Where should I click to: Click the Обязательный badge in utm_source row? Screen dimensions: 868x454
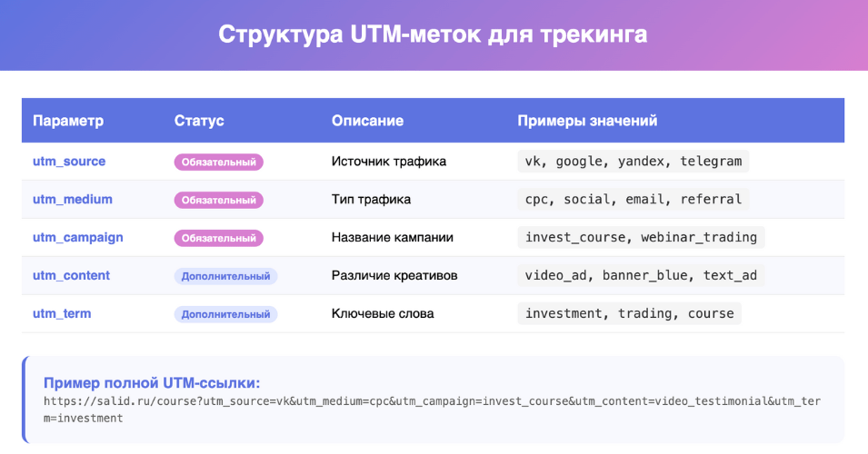[x=218, y=163]
